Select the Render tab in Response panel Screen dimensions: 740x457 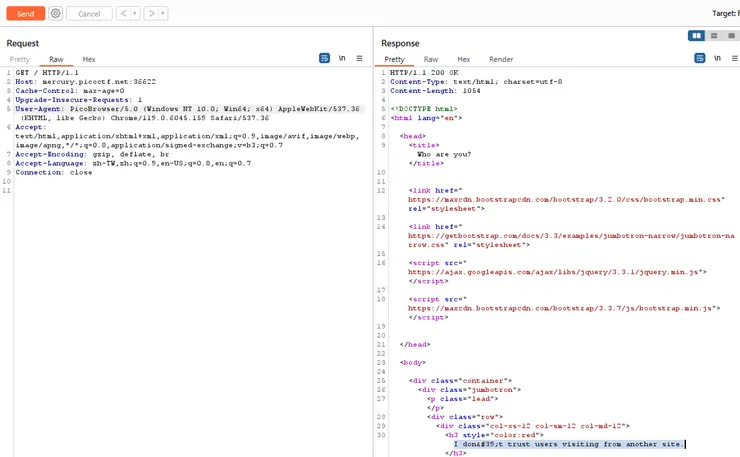click(x=501, y=60)
